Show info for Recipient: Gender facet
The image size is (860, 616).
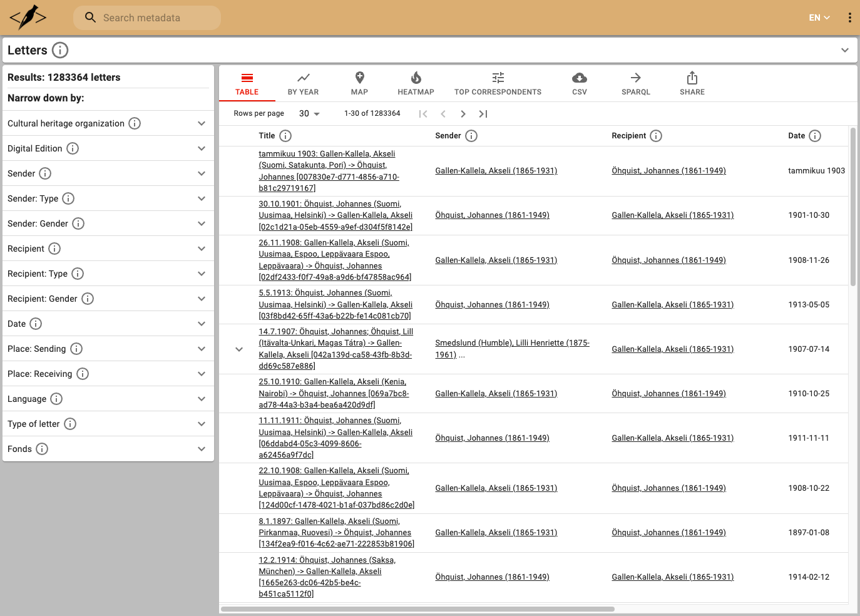tap(88, 299)
